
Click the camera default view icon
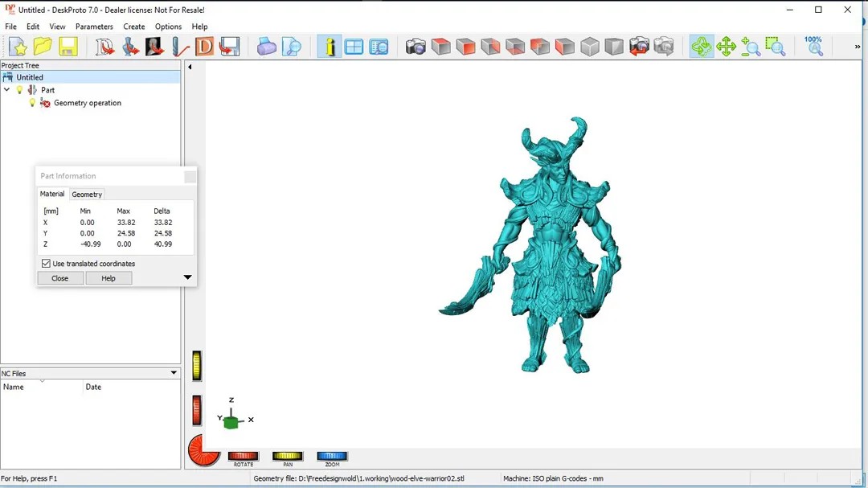[x=416, y=47]
